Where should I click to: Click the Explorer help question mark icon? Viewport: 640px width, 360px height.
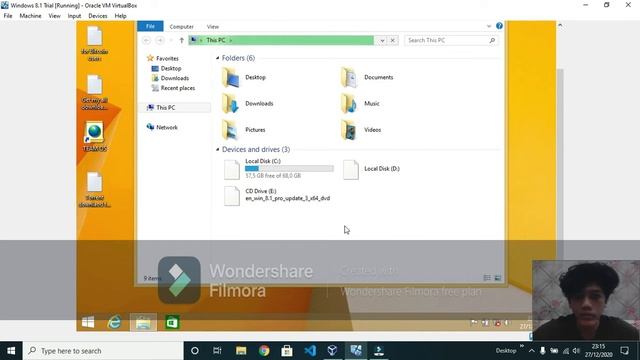click(x=499, y=26)
